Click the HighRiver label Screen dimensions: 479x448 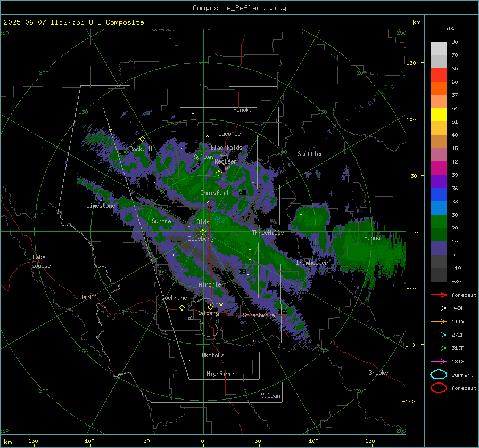tap(221, 374)
